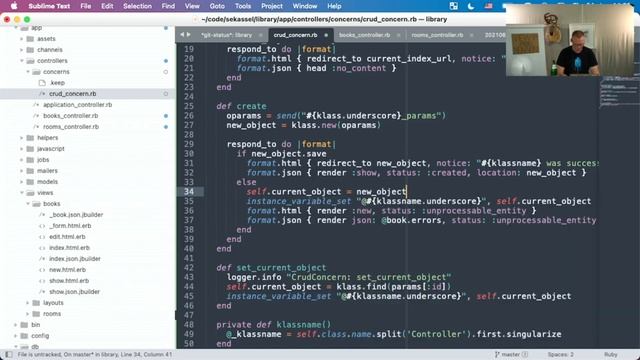
Task: Click line number 34 in gutter
Action: click(189, 192)
